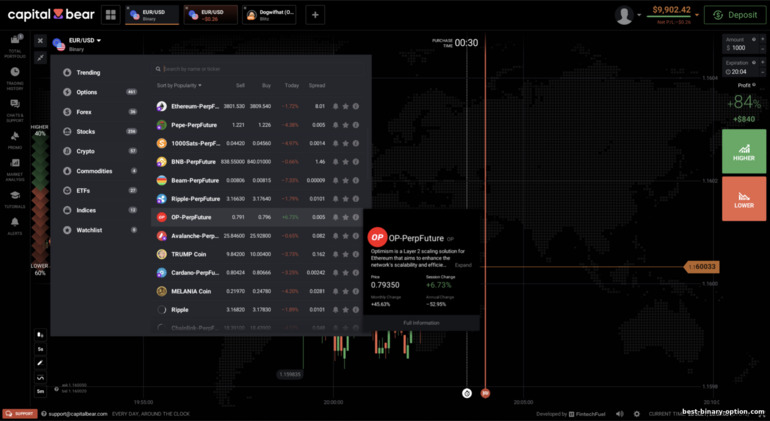Select ETFs category

[x=101, y=191]
